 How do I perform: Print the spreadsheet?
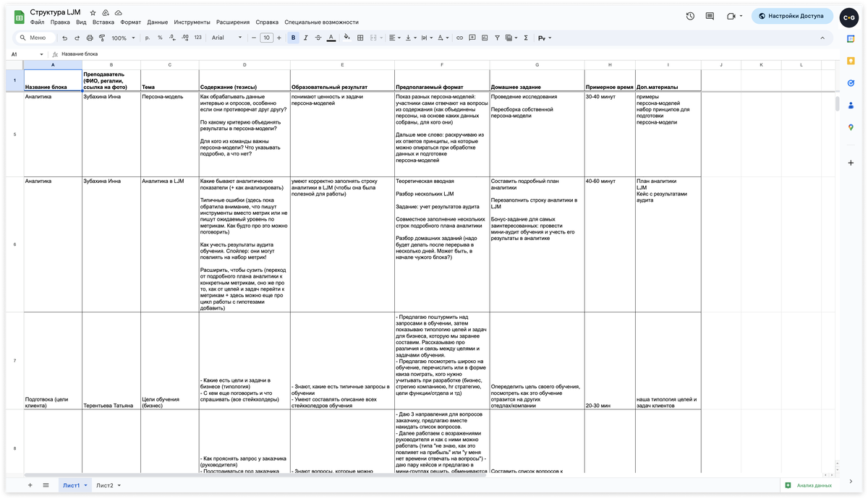(90, 38)
